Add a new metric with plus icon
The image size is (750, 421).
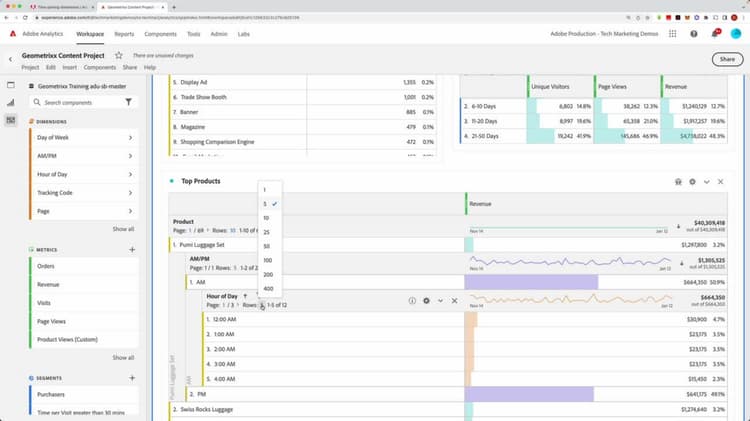(132, 249)
